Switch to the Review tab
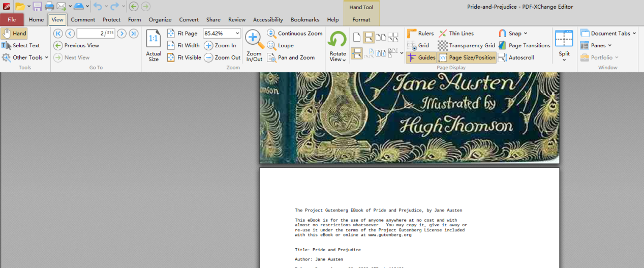Viewport: 644px width, 268px height. (x=237, y=20)
